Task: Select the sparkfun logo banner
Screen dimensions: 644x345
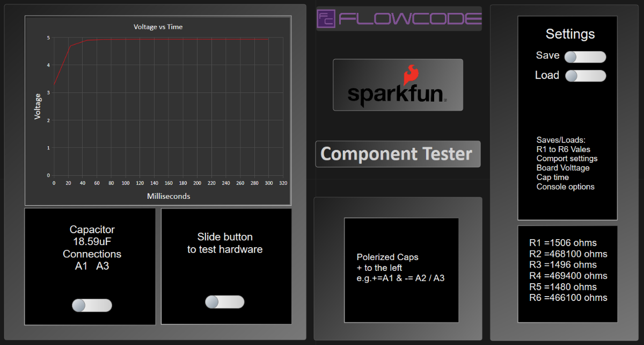Action: pyautogui.click(x=398, y=84)
